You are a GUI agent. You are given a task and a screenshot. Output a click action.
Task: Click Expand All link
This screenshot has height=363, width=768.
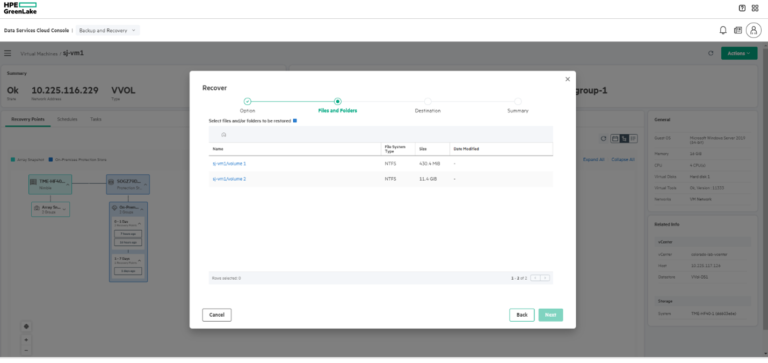click(594, 160)
